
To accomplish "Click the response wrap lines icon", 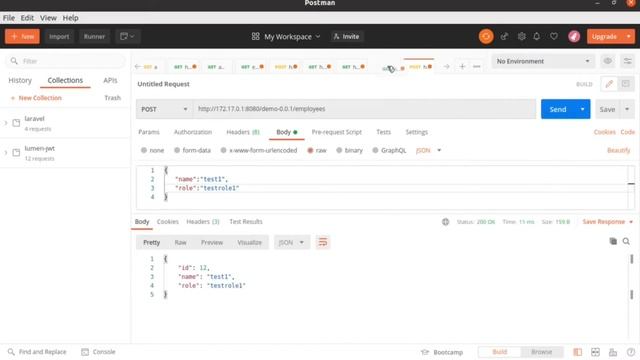I will click(x=322, y=242).
